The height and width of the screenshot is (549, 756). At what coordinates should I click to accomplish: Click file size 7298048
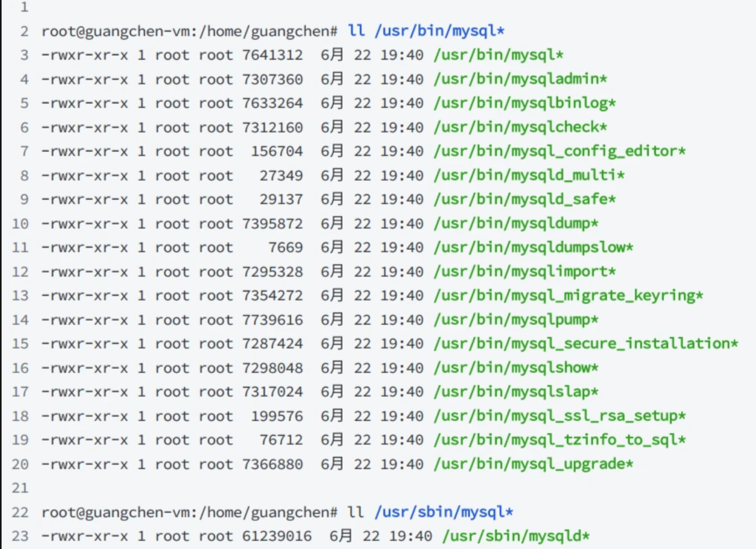[x=272, y=368]
